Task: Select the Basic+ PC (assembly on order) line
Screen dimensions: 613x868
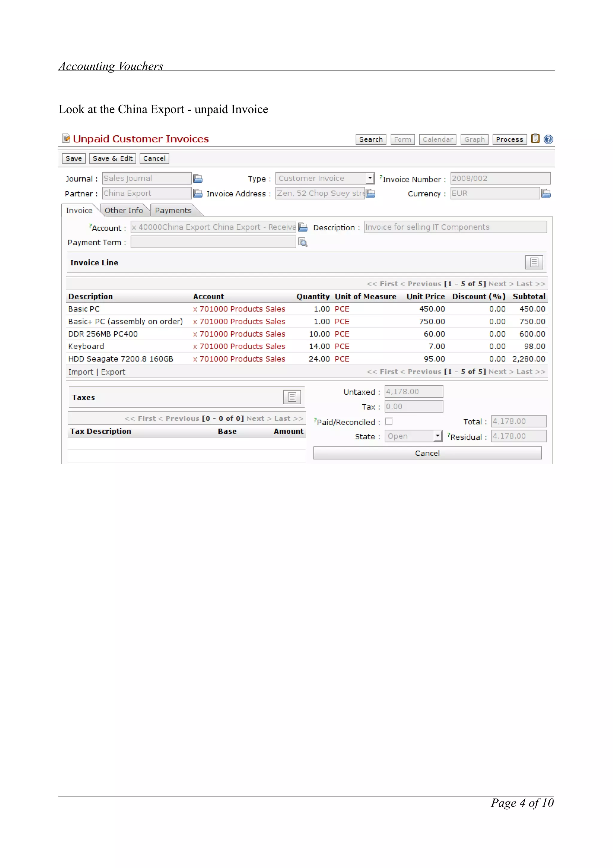Action: pos(307,321)
